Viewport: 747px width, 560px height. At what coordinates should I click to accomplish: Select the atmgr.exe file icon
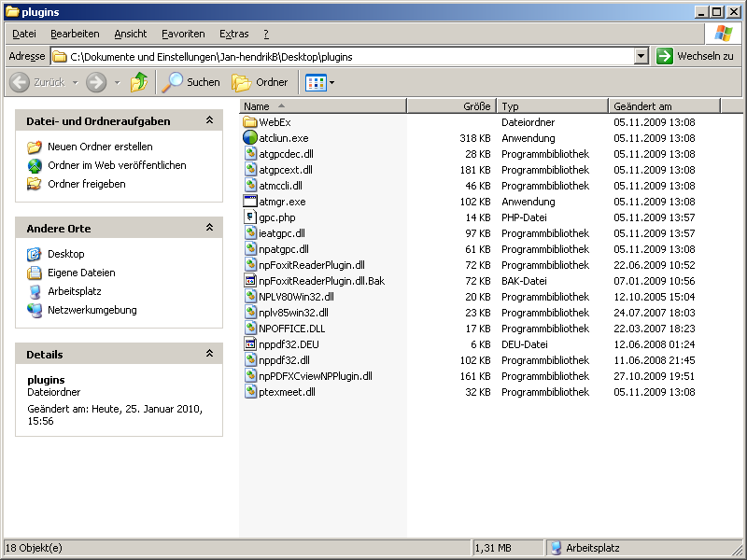(250, 202)
